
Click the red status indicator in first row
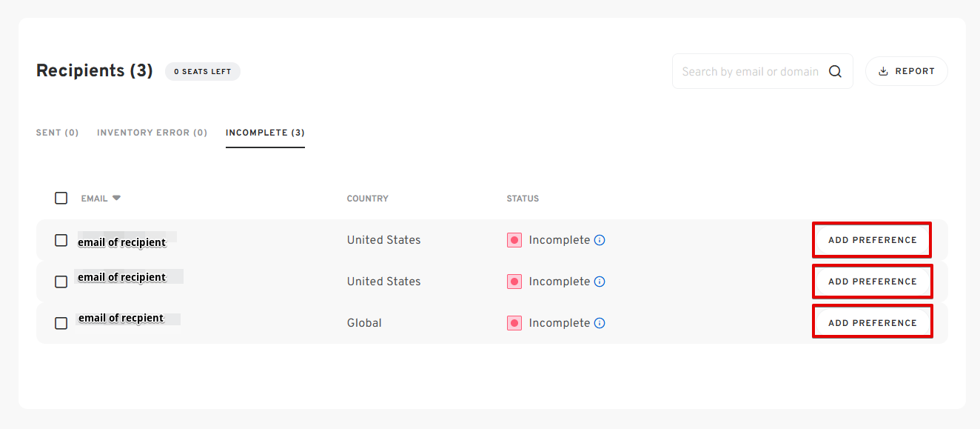pyautogui.click(x=514, y=240)
